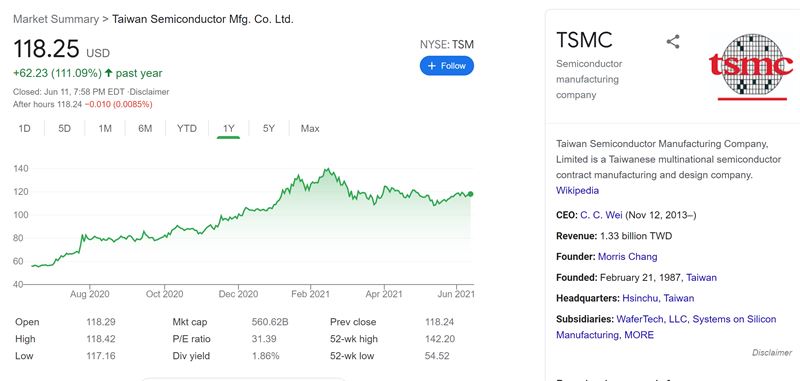Show the 6M chart range
The width and height of the screenshot is (800, 381).
[145, 129]
